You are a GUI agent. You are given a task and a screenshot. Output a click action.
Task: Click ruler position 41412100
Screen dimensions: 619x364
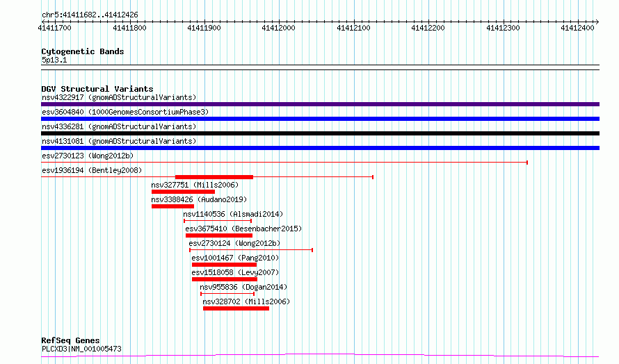pyautogui.click(x=354, y=28)
